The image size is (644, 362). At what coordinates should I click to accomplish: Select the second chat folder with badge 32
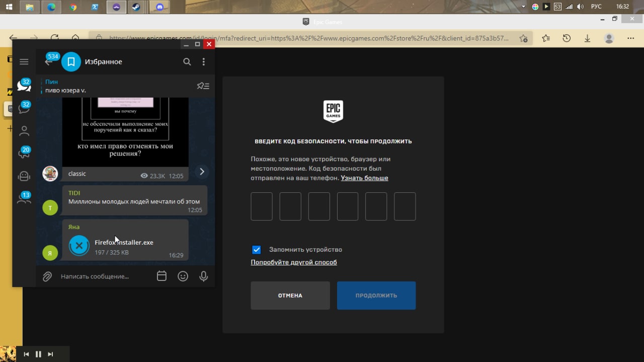tap(24, 108)
